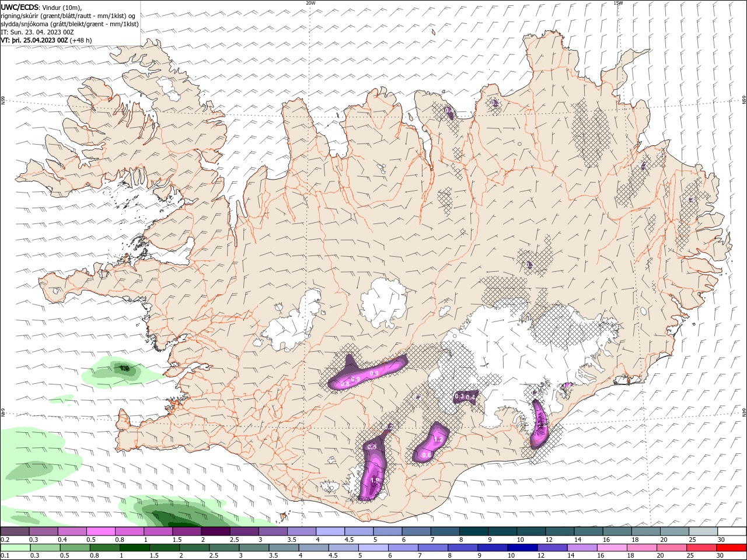
Task: Click the '15W' longitude label
Action: click(x=617, y=3)
